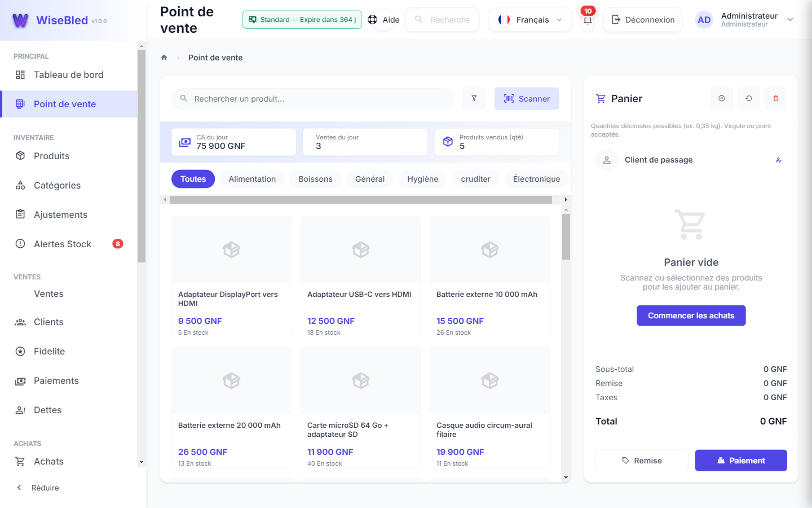Click Commencer les achats button

(691, 316)
